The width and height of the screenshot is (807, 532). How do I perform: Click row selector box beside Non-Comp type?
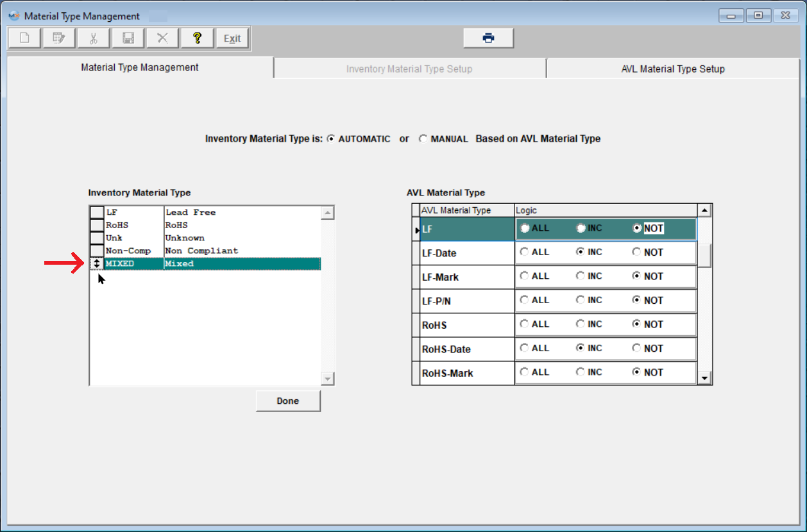click(96, 251)
